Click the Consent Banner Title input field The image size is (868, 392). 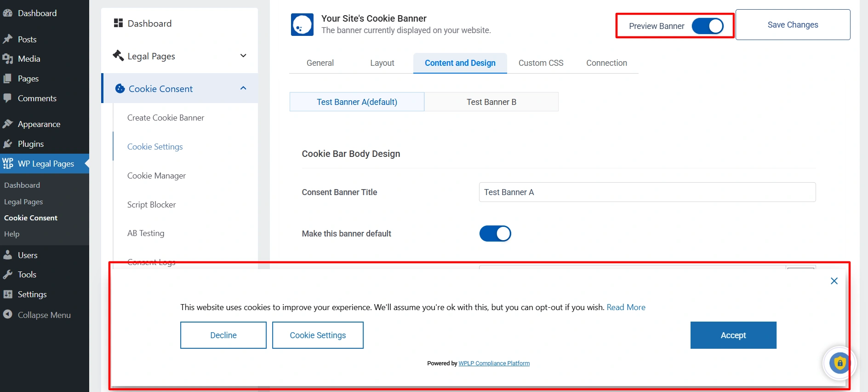pyautogui.click(x=647, y=192)
